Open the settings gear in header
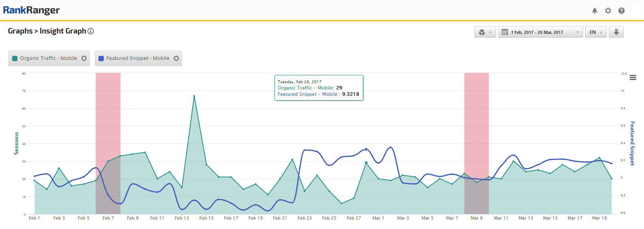This screenshot has width=644, height=229. (608, 11)
